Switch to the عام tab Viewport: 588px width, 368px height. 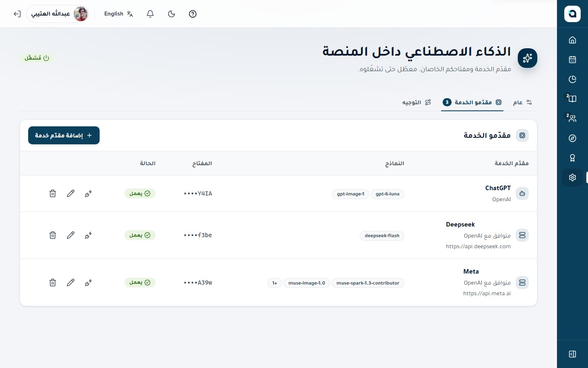click(x=523, y=102)
